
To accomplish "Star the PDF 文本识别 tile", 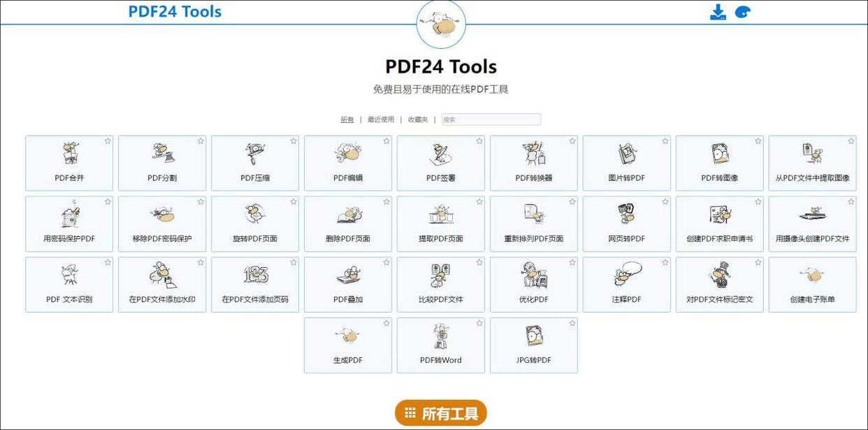I will pos(108,263).
